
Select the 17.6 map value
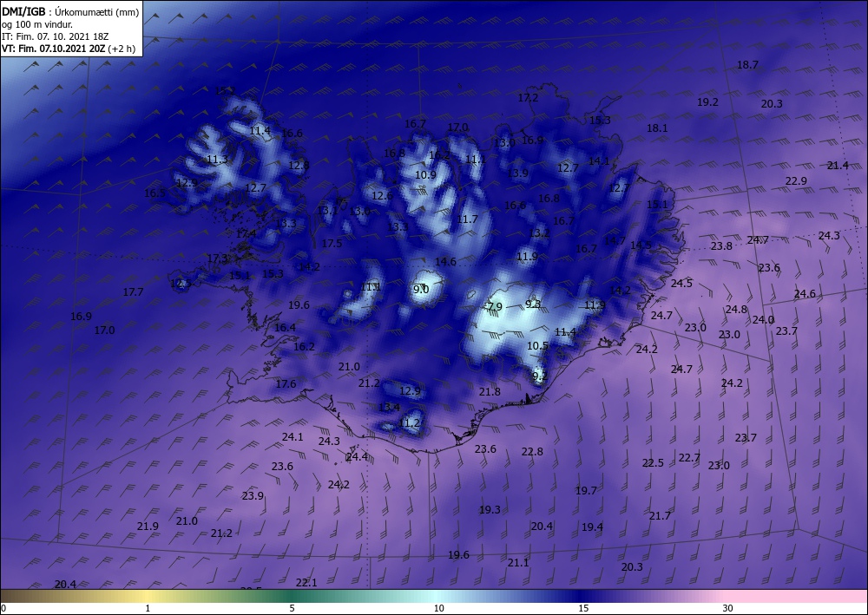point(286,383)
